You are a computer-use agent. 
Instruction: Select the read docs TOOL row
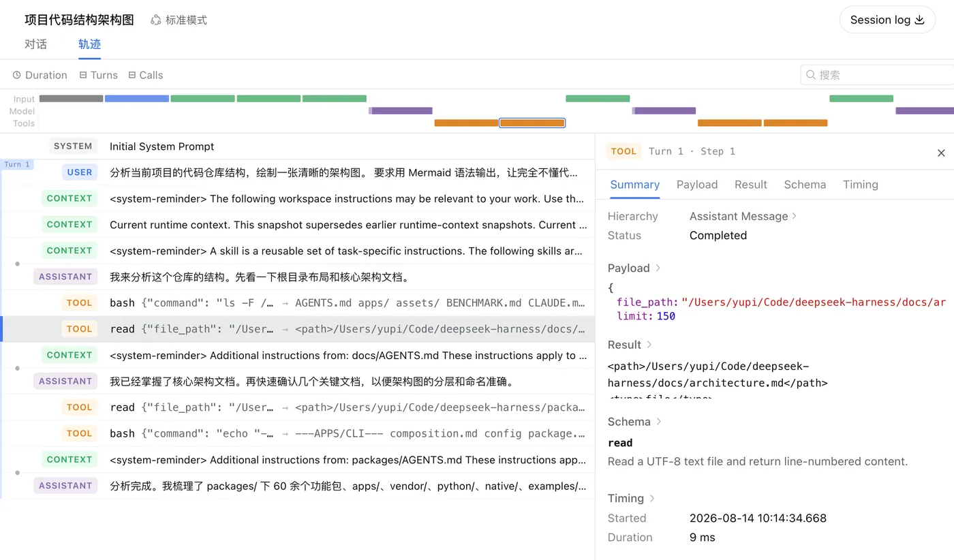click(297, 329)
